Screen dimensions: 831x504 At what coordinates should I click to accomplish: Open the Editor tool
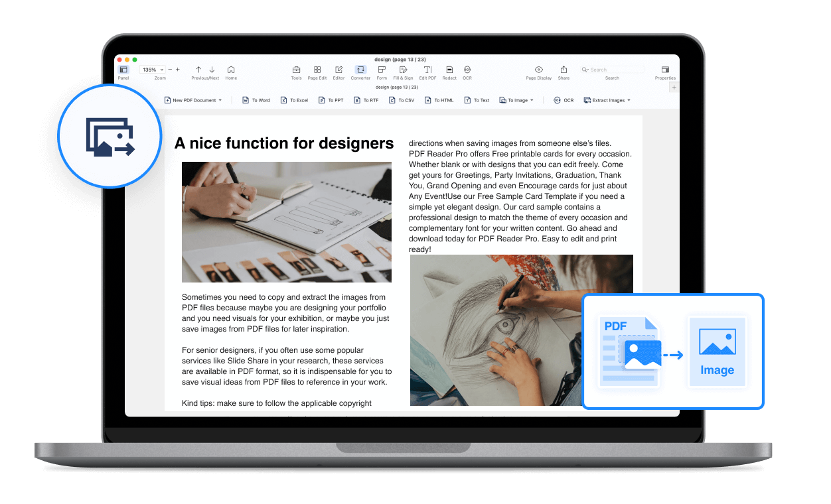point(339,70)
